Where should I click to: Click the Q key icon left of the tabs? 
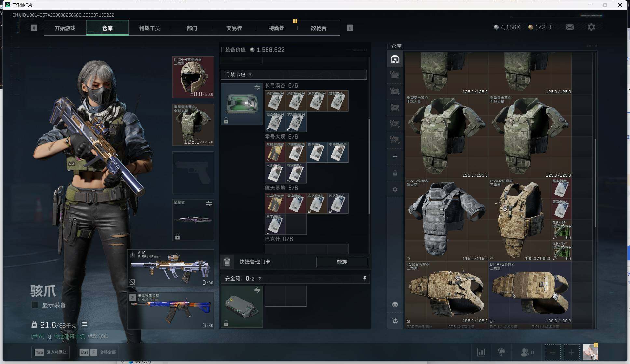tap(34, 28)
